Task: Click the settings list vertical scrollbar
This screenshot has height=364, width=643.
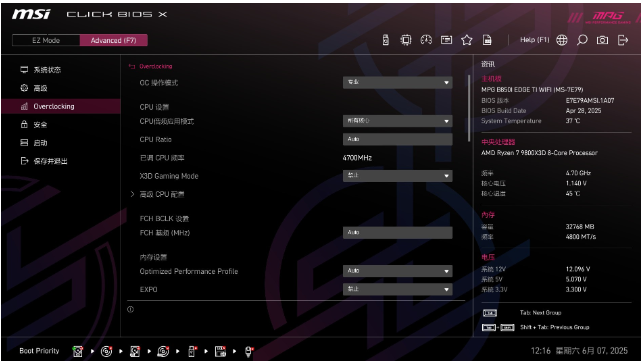Action: [x=469, y=109]
